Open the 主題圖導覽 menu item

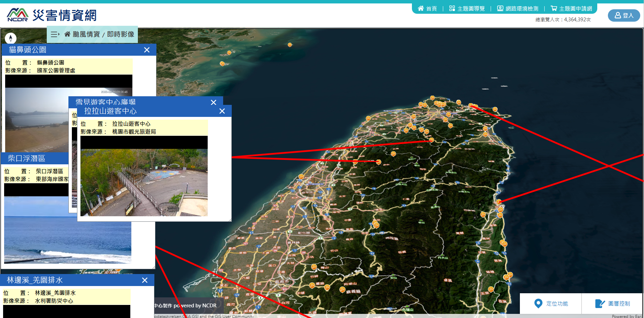pyautogui.click(x=467, y=9)
